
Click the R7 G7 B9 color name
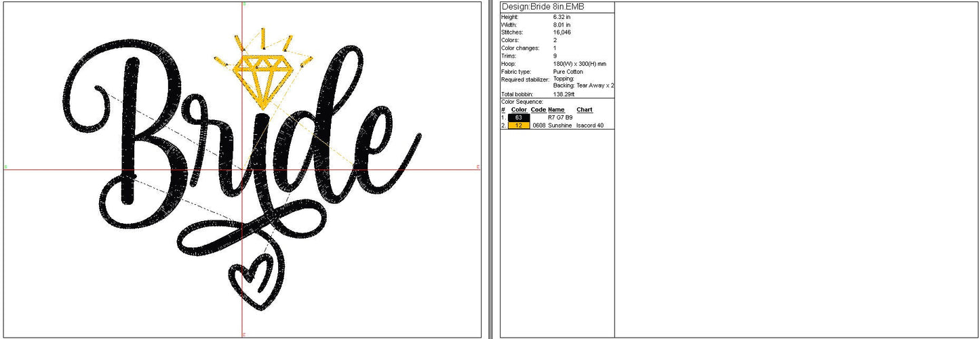560,117
